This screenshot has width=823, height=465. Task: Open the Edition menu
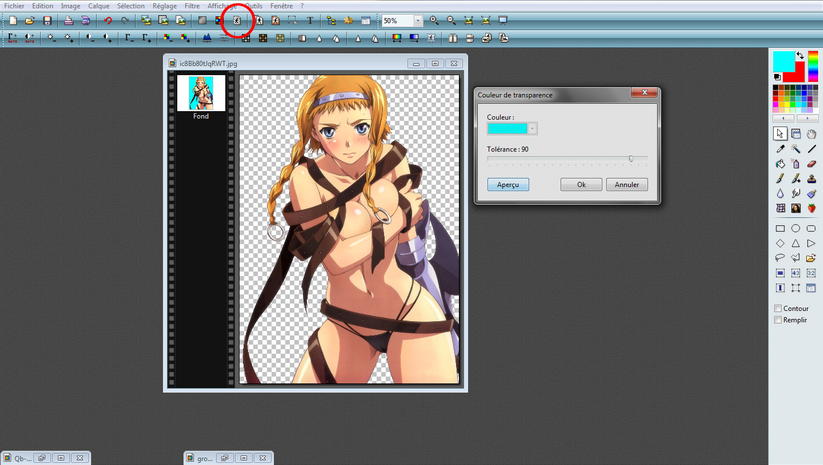tap(43, 6)
